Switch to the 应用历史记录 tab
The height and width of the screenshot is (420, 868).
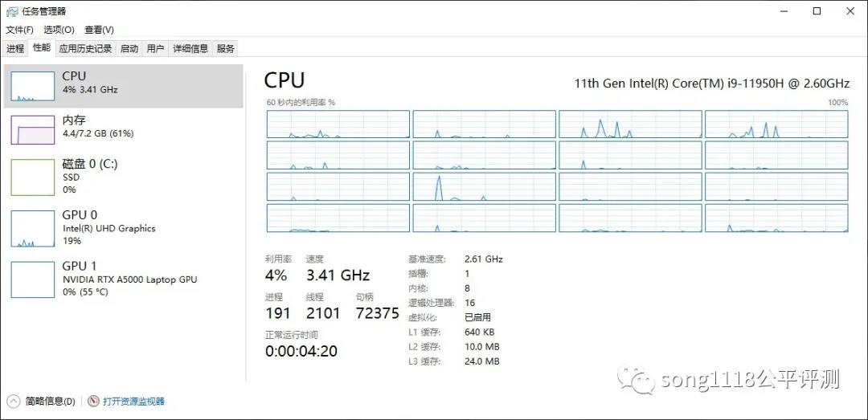click(x=85, y=49)
